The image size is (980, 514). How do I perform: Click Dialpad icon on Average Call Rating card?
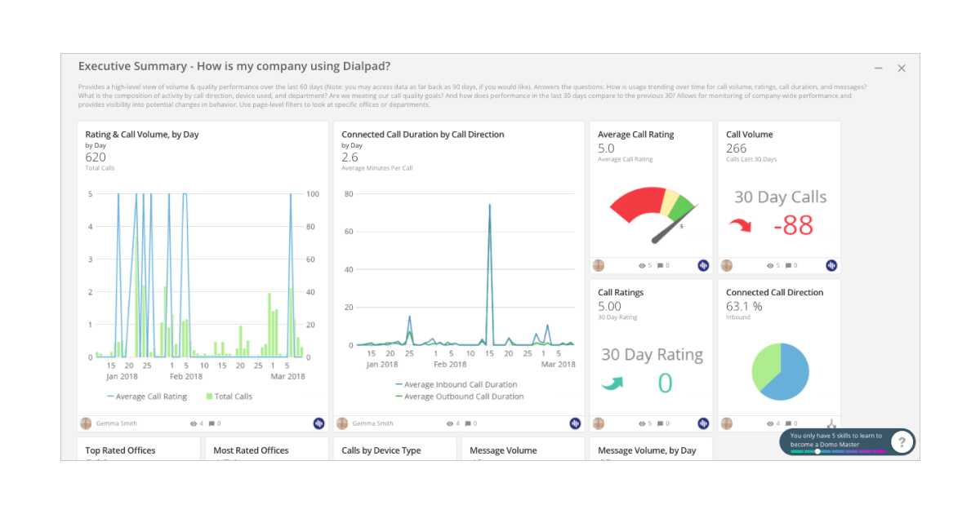[x=703, y=265]
